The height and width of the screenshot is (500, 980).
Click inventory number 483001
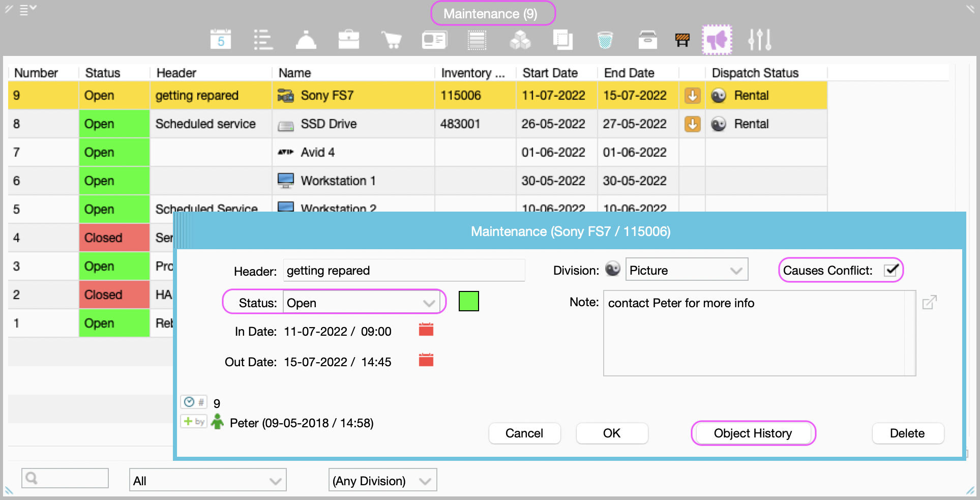pyautogui.click(x=460, y=124)
